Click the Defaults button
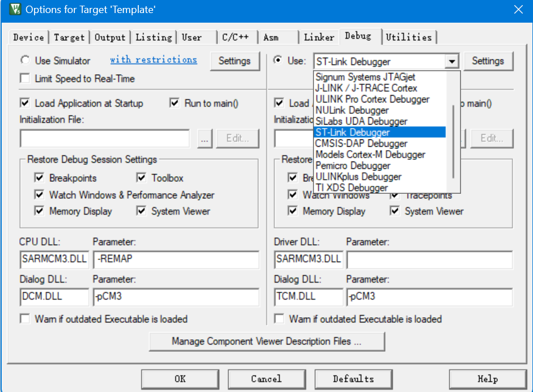Screen dimensions: 533x392 point(353,379)
